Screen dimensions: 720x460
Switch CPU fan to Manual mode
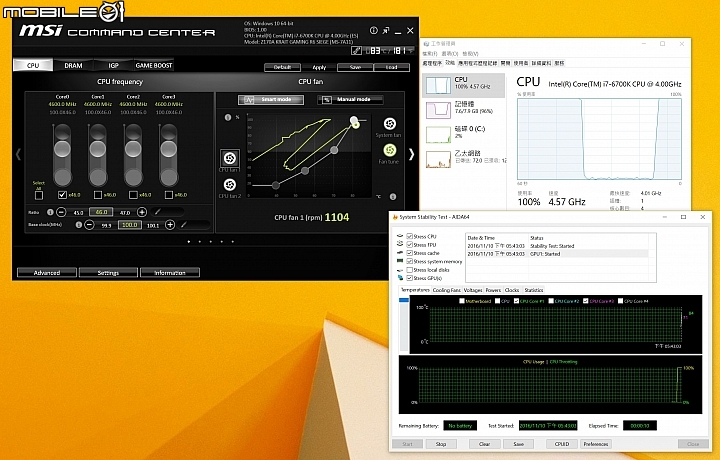tap(350, 100)
